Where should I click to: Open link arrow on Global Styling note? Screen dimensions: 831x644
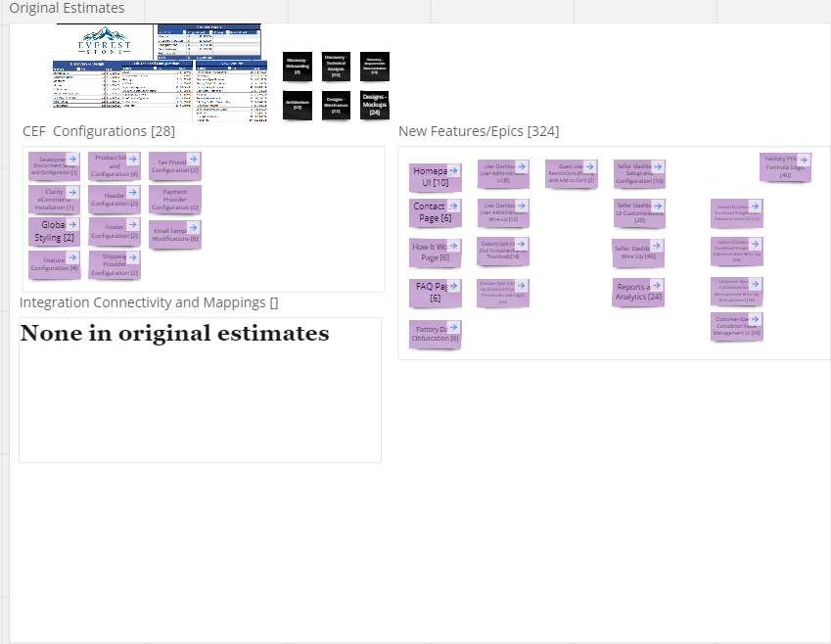72,224
